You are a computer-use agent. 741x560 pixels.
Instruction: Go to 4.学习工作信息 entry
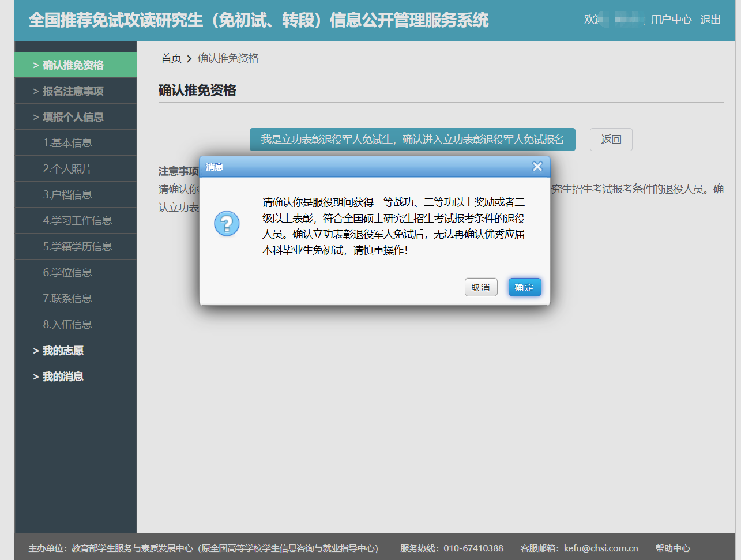[77, 221]
